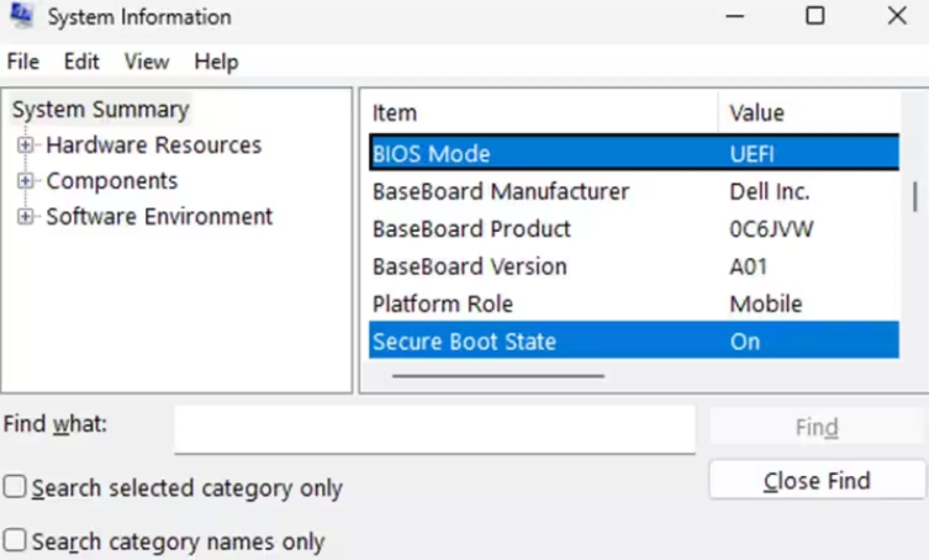Click the Close Find button
The height and width of the screenshot is (560, 929).
(x=817, y=480)
